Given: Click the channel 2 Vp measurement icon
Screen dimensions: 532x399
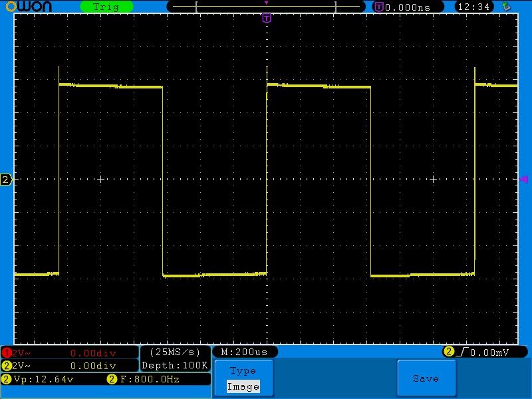Looking at the screenshot, I should coord(6,379).
